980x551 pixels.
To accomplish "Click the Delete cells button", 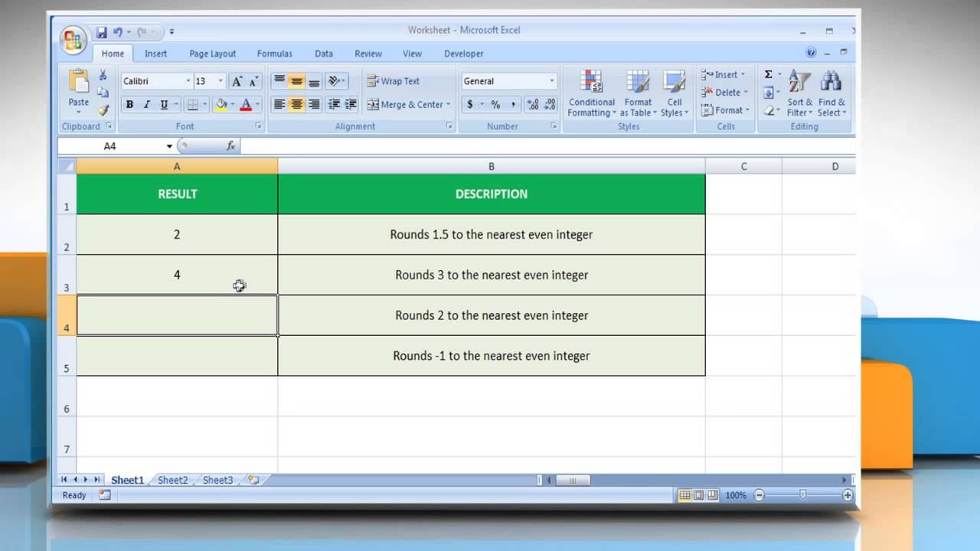I will (x=724, y=93).
